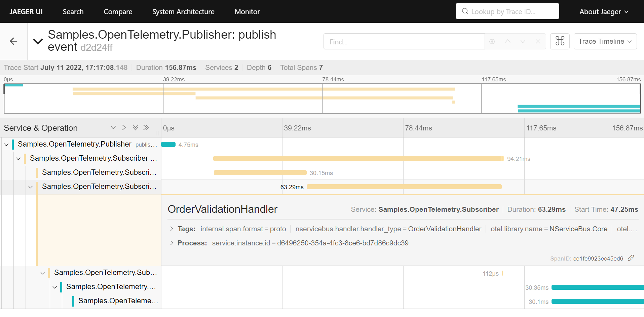Click the 30.1ms teal span bar

[598, 301]
